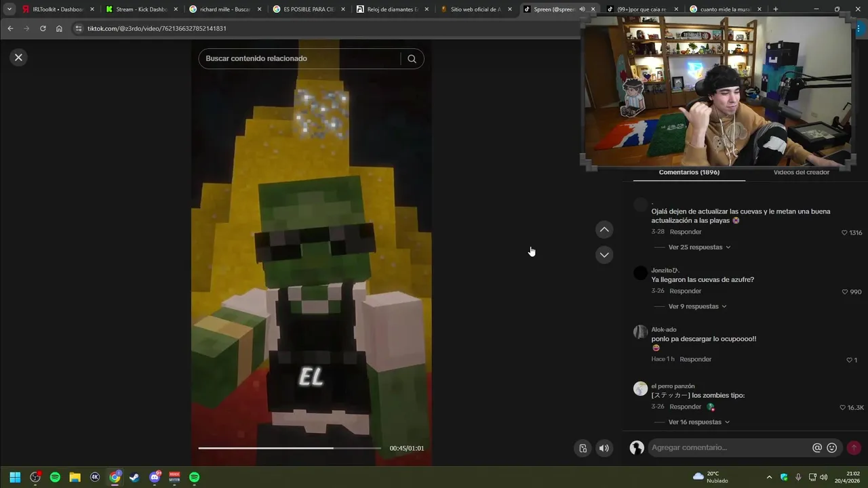Open Alok-ado's profile avatar
This screenshot has height=488, width=868.
click(x=640, y=332)
